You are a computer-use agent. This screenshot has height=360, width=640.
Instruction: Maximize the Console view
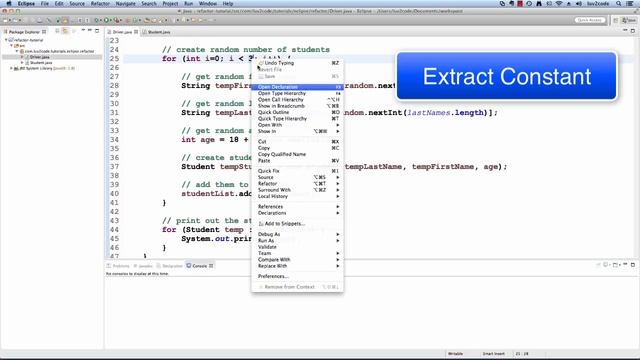click(x=633, y=265)
